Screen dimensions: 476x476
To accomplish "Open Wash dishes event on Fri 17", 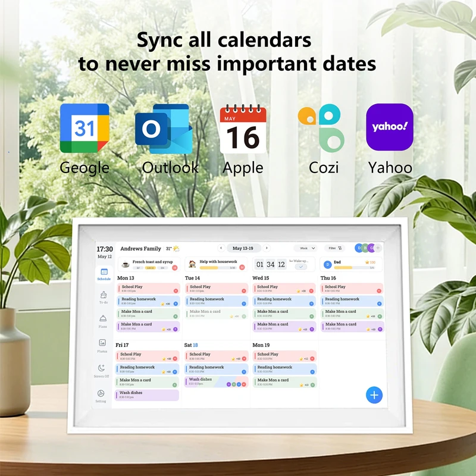I will coord(147,394).
